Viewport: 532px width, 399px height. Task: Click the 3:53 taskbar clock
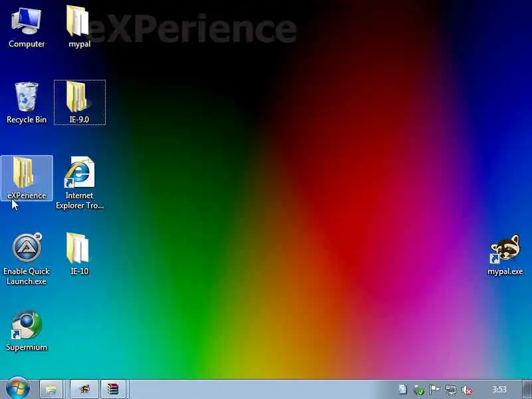pyautogui.click(x=499, y=390)
